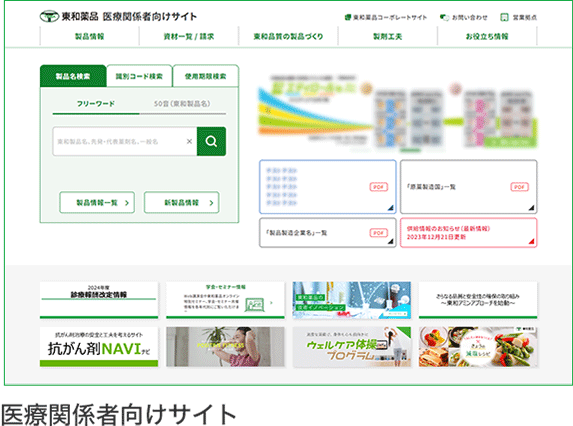
Task: Open the ウェルケア体操プログラム banner
Action: 352,347
